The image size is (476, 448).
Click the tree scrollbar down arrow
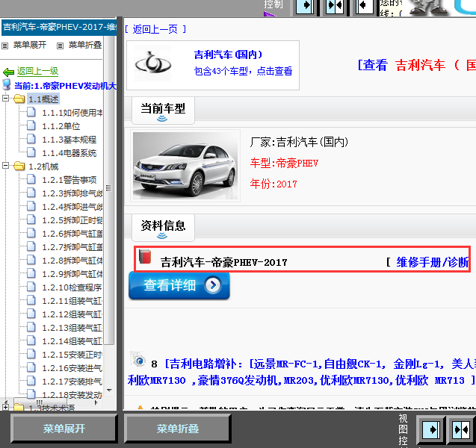(109, 391)
